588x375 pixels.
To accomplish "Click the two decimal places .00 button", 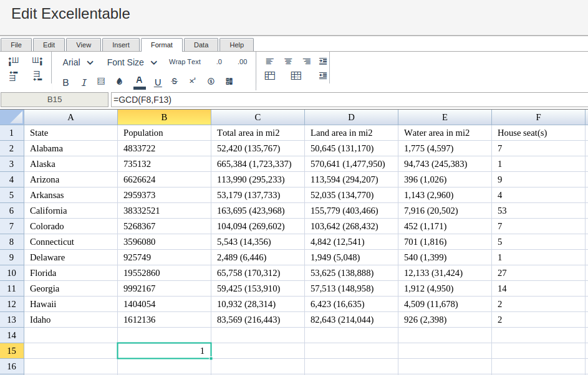I will 243,62.
